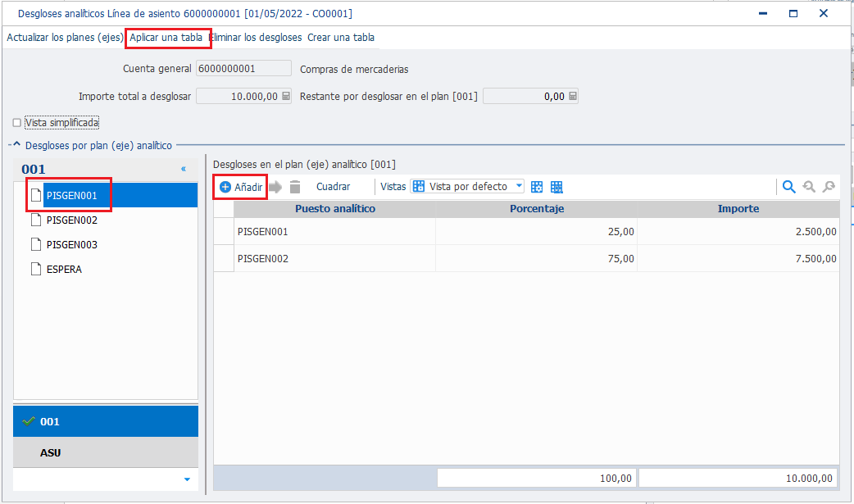The image size is (854, 504).
Task: Select PISGEN002 in the left tree
Action: tap(72, 220)
